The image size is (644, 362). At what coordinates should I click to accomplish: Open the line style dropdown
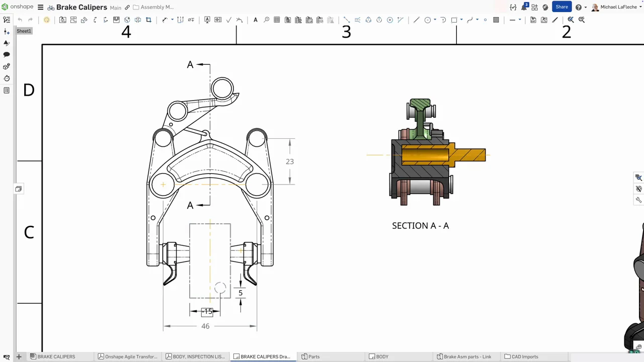click(519, 20)
